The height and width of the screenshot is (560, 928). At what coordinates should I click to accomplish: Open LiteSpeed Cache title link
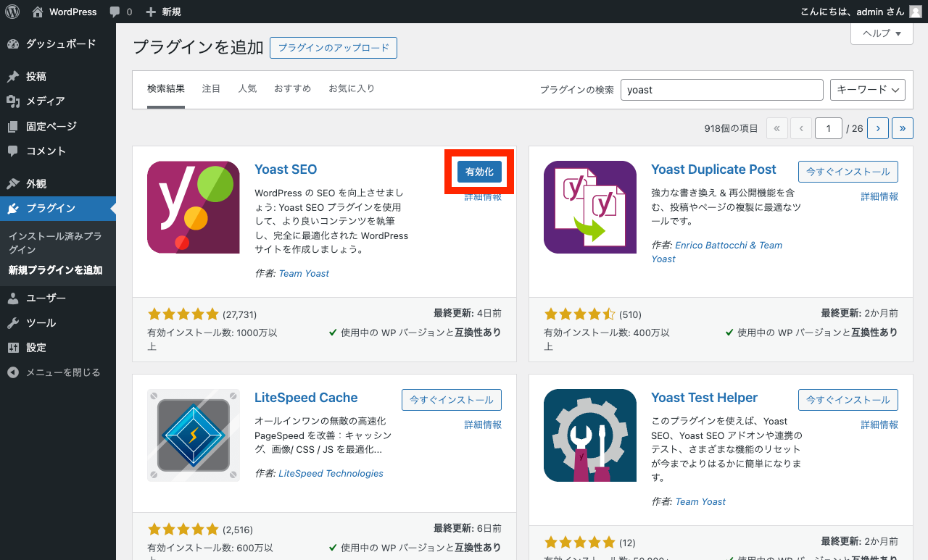pos(306,398)
